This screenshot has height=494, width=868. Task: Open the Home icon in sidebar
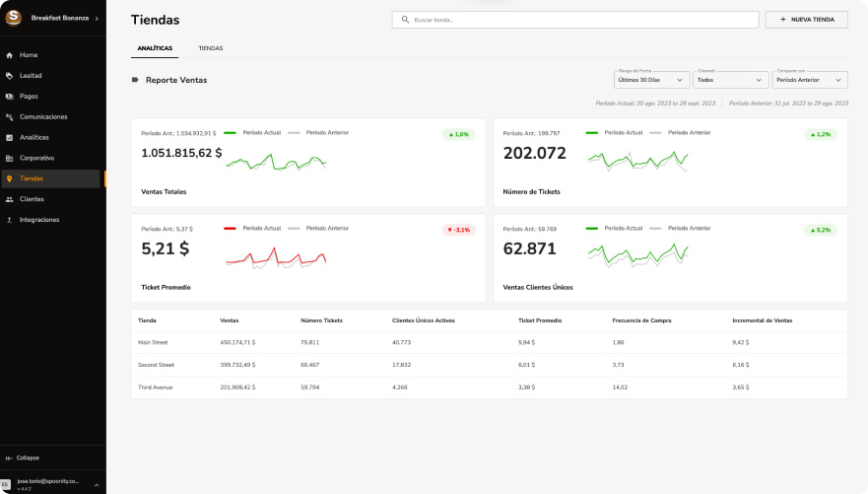click(10, 55)
